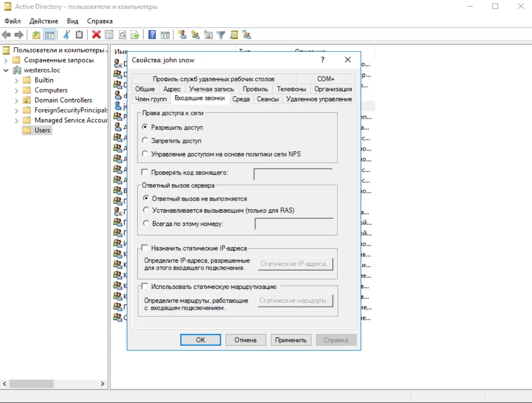Click the Find objects icon
The image size is (532, 403).
pyautogui.click(x=234, y=35)
